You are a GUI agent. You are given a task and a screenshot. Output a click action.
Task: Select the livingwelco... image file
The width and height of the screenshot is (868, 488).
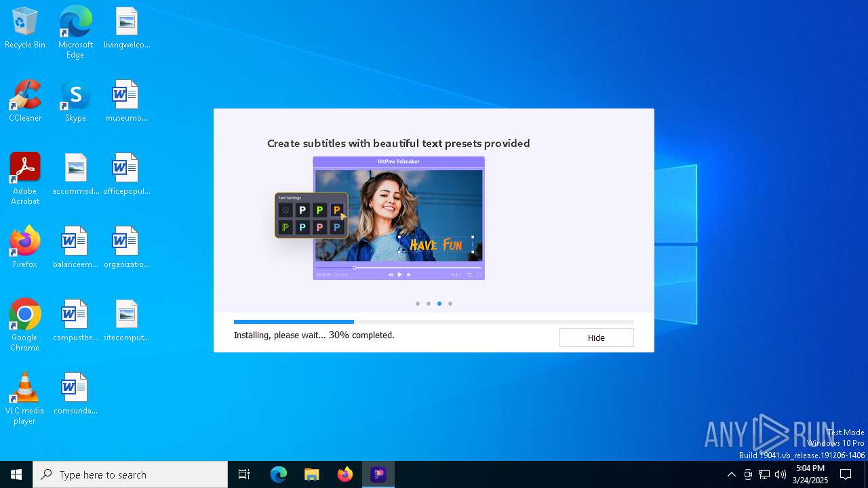[x=127, y=28]
